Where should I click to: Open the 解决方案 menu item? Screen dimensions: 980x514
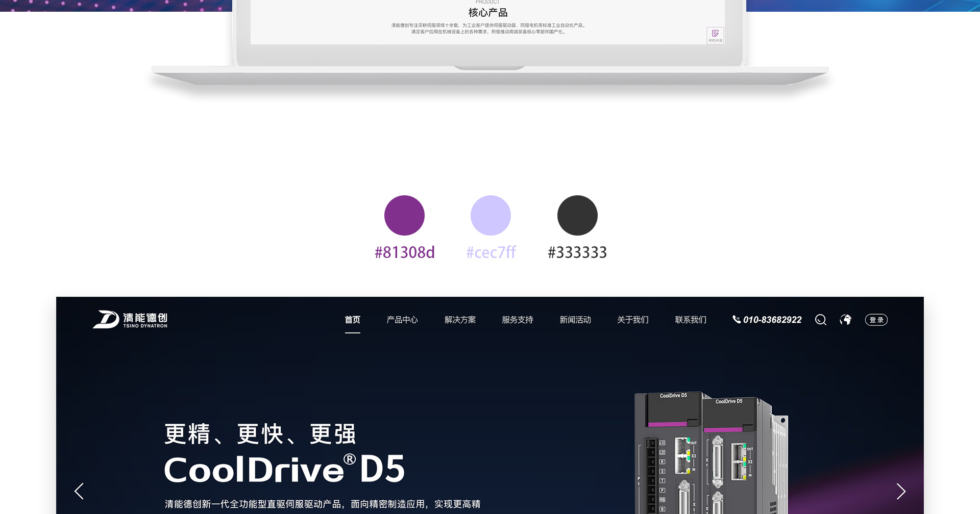pos(460,320)
